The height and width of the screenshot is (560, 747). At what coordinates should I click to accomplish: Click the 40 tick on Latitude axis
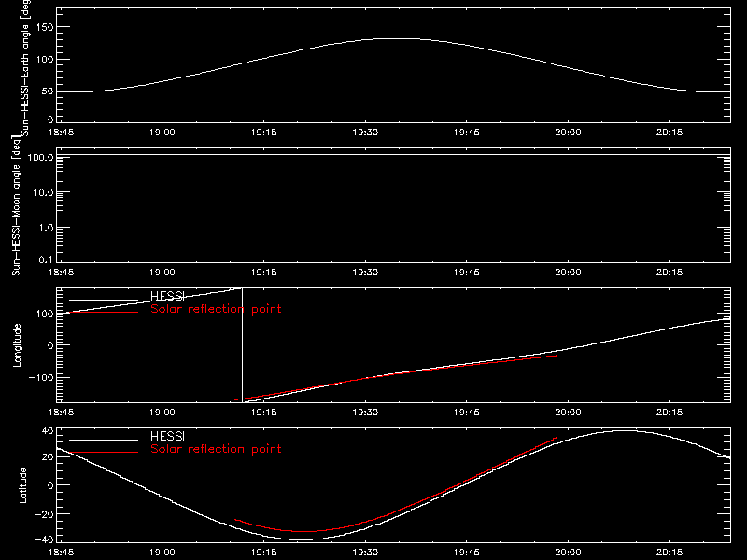[x=48, y=431]
